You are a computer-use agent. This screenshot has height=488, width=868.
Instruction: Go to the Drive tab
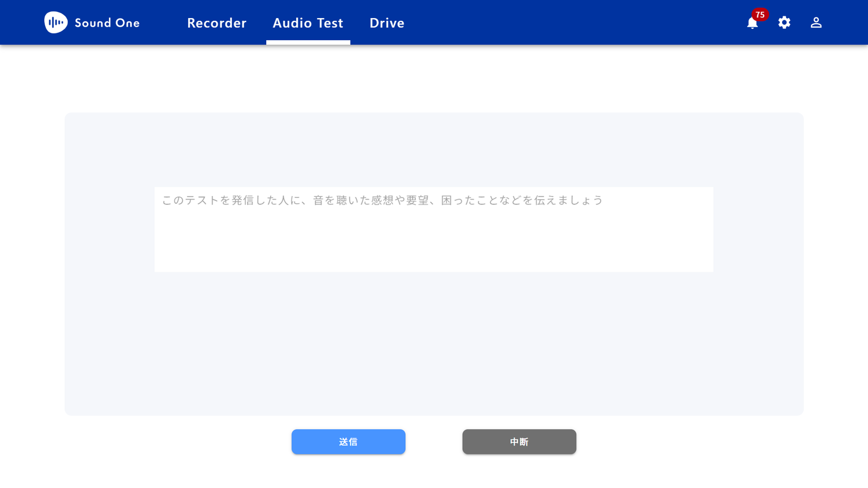[x=387, y=23]
